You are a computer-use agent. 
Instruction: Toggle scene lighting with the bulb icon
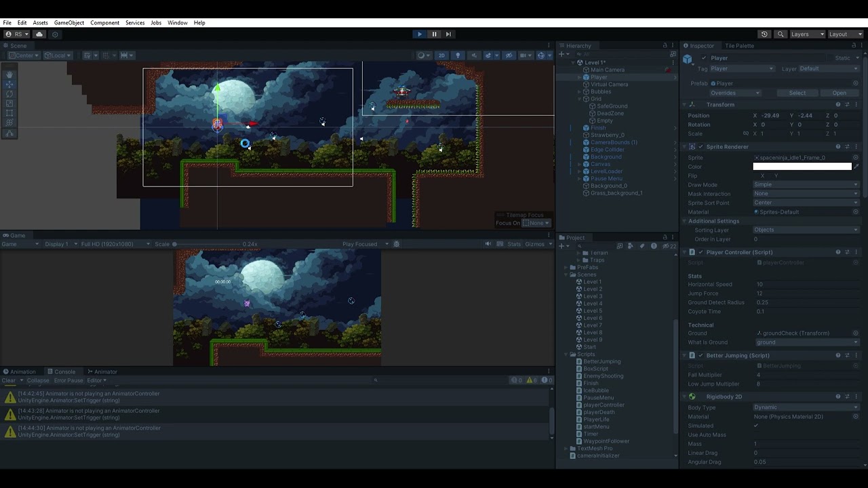click(x=458, y=56)
